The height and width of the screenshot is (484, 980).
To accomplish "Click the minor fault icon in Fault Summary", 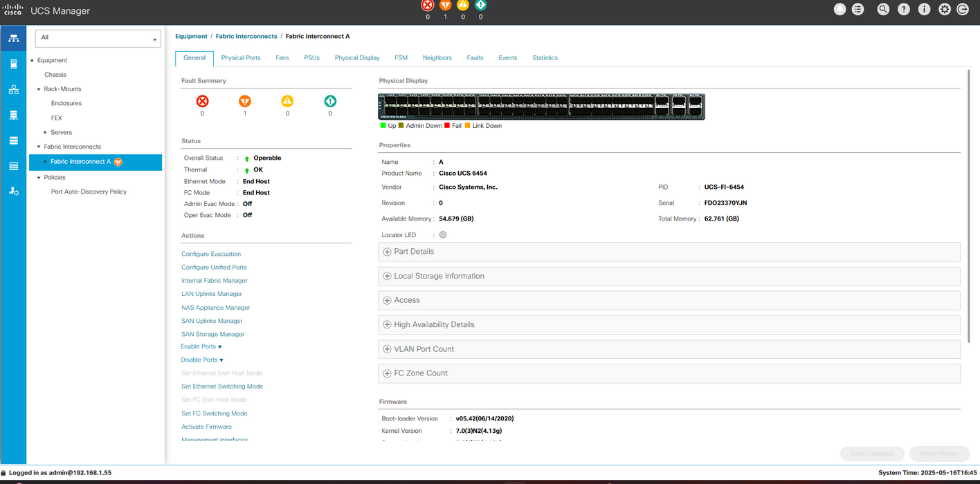I will click(287, 101).
